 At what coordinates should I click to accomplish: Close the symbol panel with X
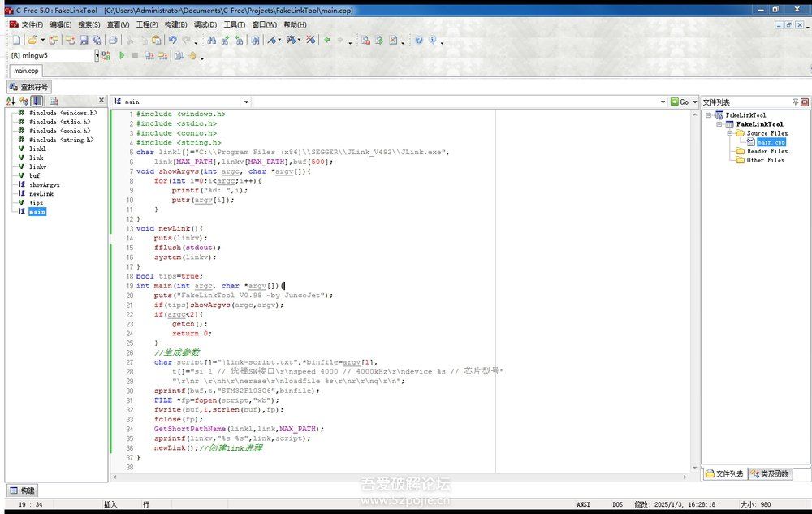(101, 102)
